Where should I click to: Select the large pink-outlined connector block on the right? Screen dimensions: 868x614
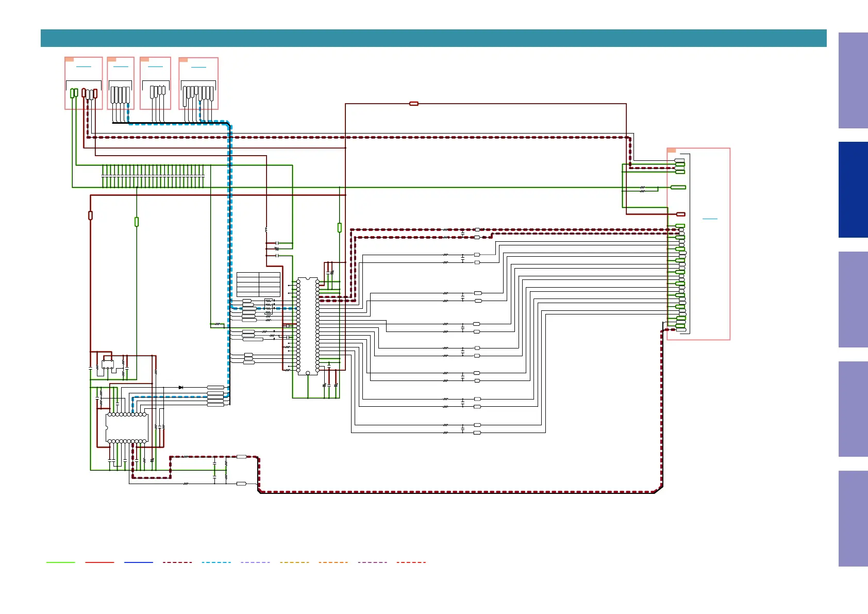698,244
